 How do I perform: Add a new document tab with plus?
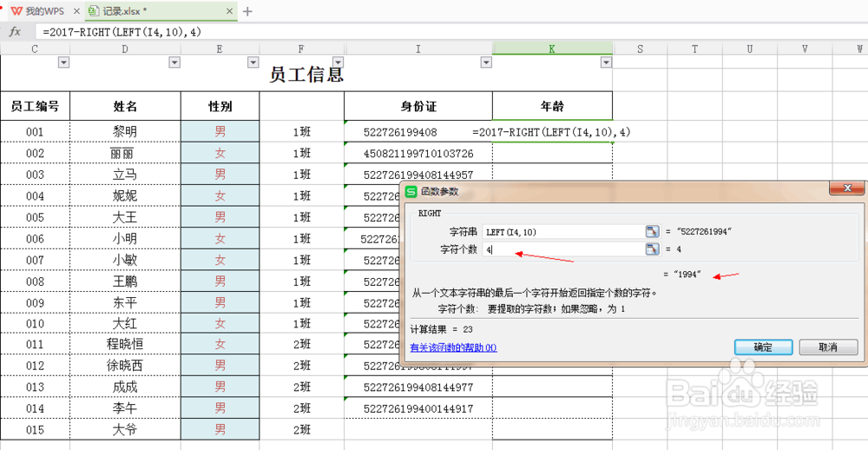tap(247, 11)
